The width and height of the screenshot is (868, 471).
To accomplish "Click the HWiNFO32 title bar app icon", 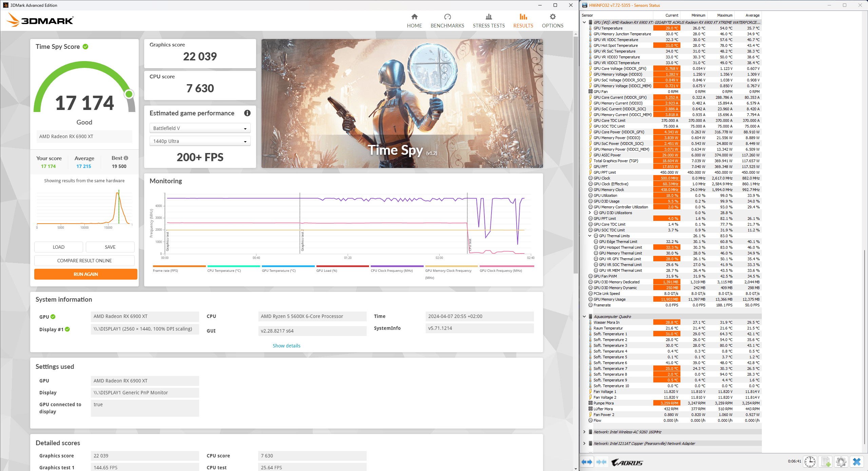I will click(x=585, y=5).
